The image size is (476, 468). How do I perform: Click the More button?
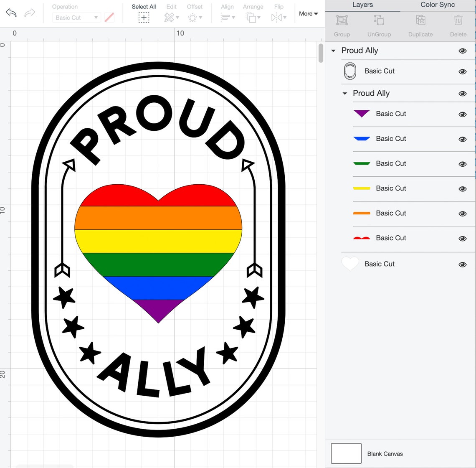(x=308, y=13)
